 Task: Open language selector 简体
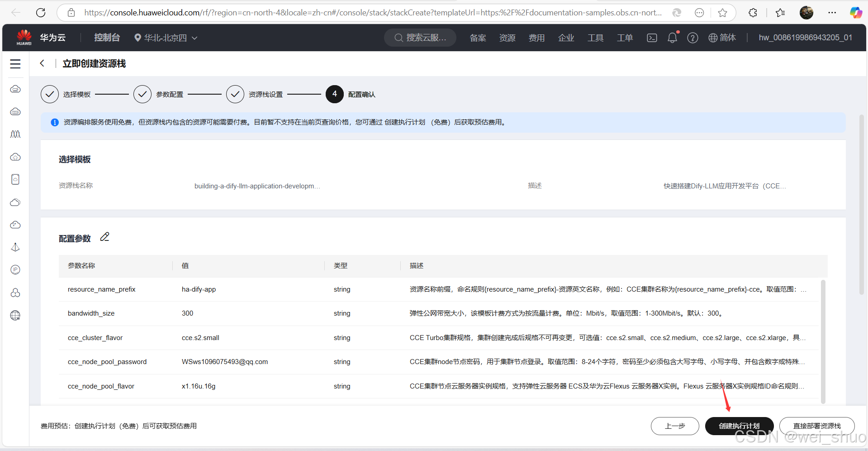[x=722, y=38]
